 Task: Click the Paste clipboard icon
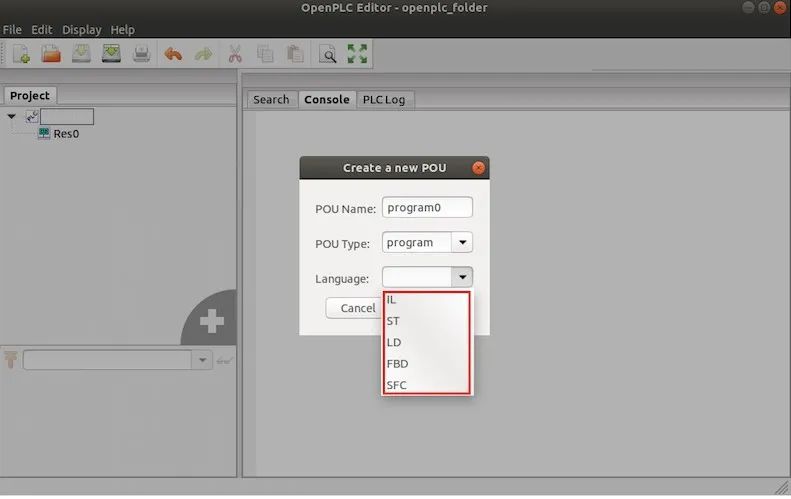coord(295,54)
